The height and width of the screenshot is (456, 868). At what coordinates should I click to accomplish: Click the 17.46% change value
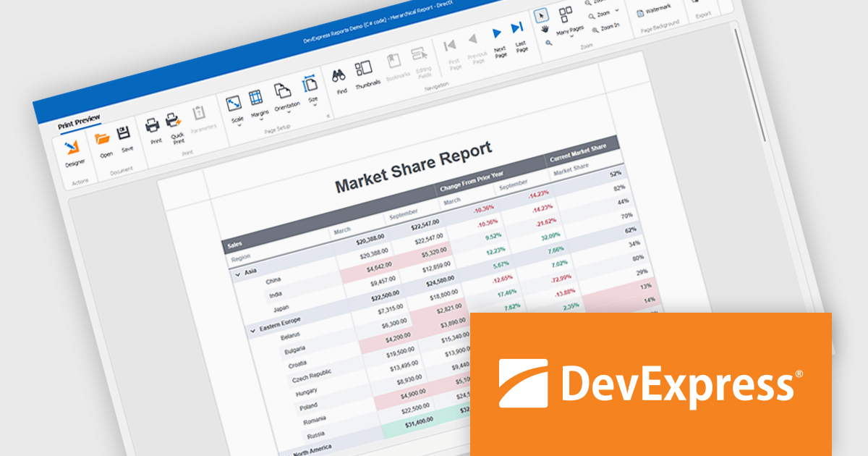[x=508, y=292]
